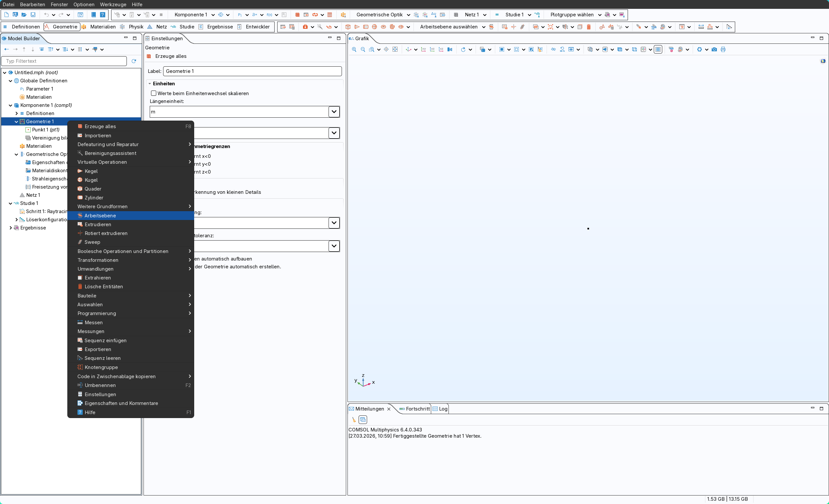The height and width of the screenshot is (504, 829).
Task: Collapse the Einheiten section header
Action: (164, 83)
